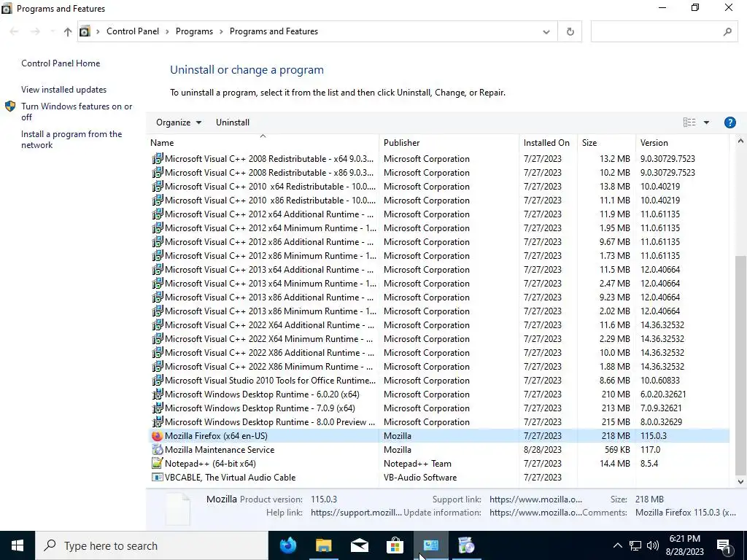
Task: Open Control Panel Home link
Action: coord(61,63)
